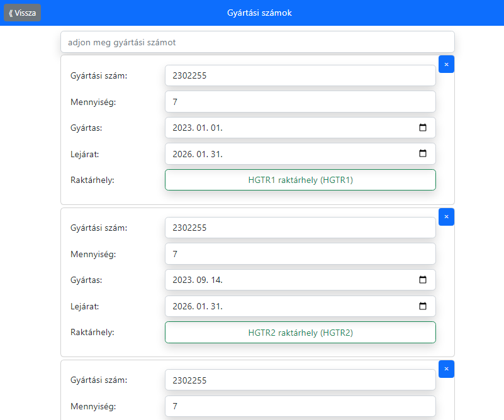Open calendar picker for first Gyártas date
The height and width of the screenshot is (420, 504).
tap(423, 128)
